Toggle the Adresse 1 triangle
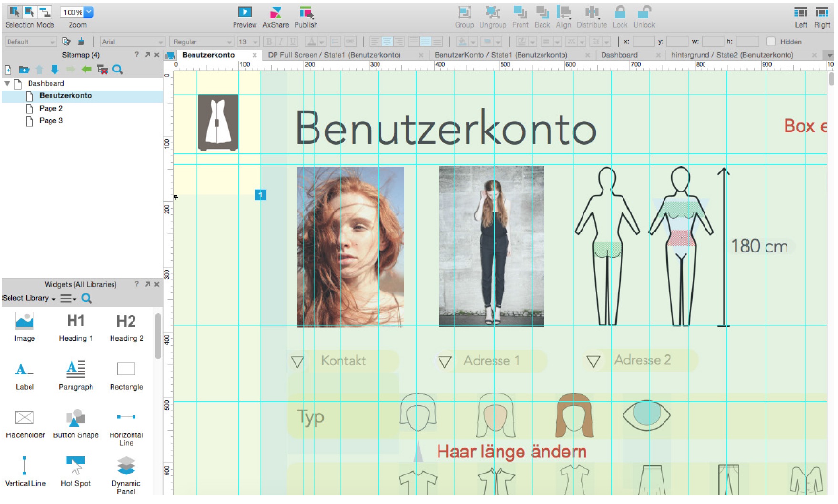The image size is (838, 504). [445, 362]
